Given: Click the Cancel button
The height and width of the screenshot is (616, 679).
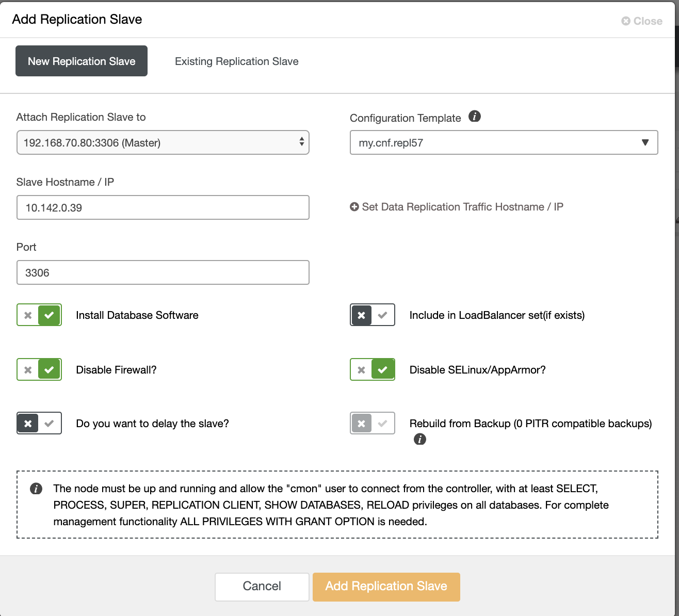Looking at the screenshot, I should pyautogui.click(x=262, y=587).
